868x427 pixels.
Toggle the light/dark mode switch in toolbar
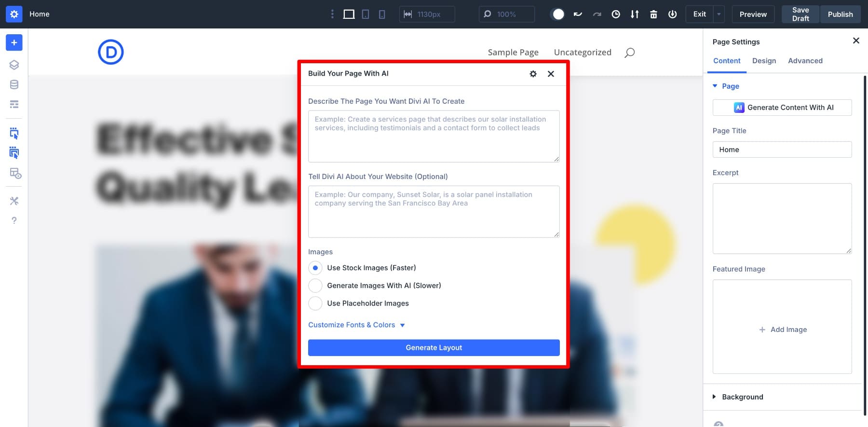click(558, 14)
